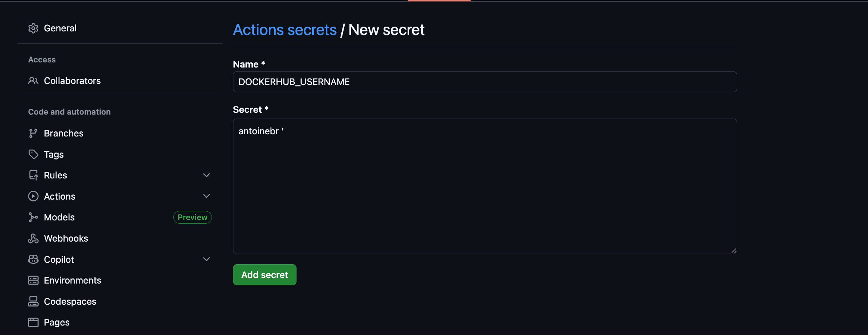The width and height of the screenshot is (868, 335).
Task: Expand the Actions section chevron
Action: pyautogui.click(x=206, y=196)
